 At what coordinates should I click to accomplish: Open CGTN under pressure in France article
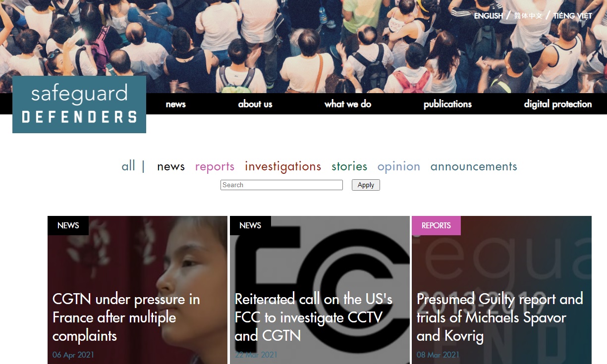click(x=126, y=317)
